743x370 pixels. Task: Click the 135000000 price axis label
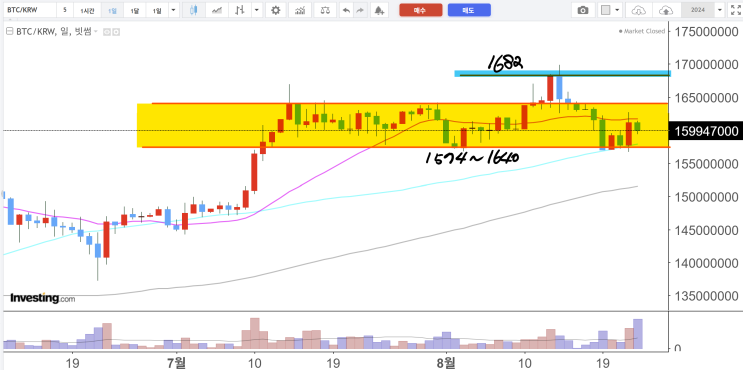pyautogui.click(x=707, y=296)
